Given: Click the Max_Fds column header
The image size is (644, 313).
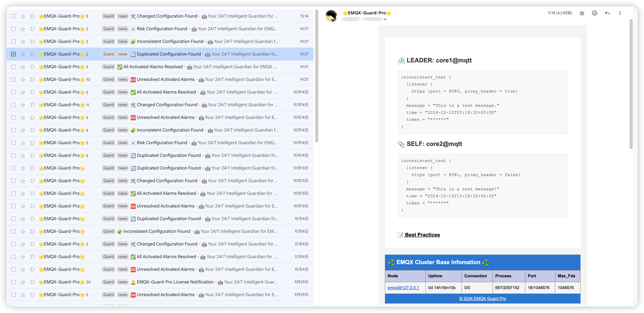Looking at the screenshot, I should tap(568, 276).
